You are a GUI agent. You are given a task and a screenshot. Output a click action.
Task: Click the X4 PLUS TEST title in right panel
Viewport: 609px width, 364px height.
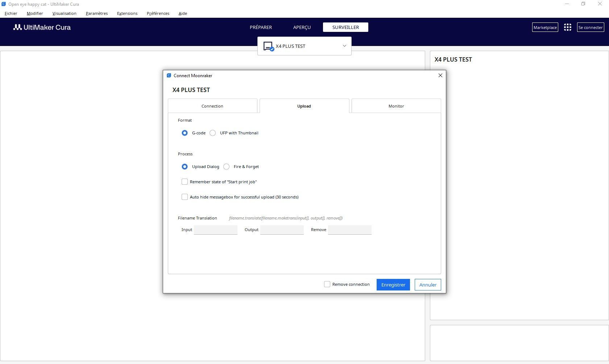[x=453, y=59]
